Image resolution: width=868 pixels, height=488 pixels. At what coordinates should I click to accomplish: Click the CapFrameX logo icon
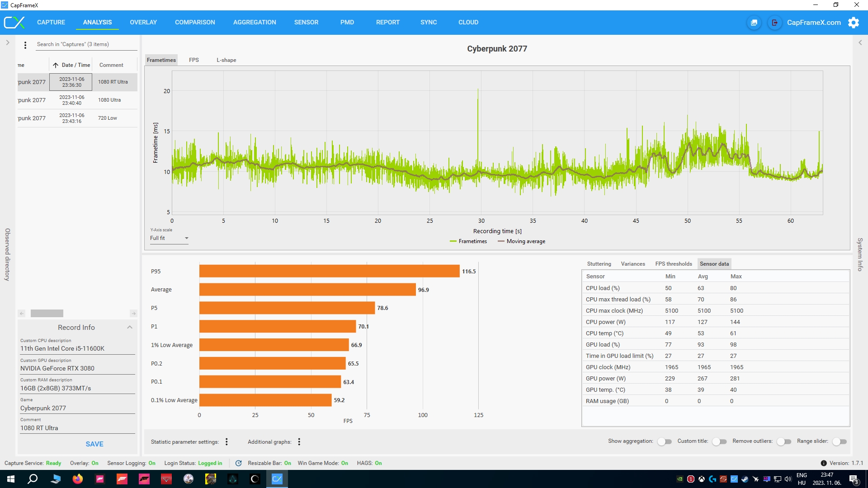14,22
